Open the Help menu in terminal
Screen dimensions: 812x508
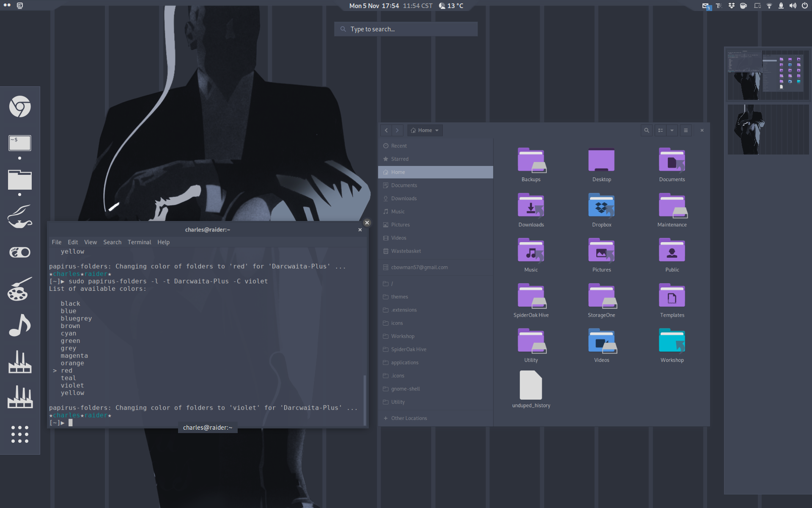point(164,242)
